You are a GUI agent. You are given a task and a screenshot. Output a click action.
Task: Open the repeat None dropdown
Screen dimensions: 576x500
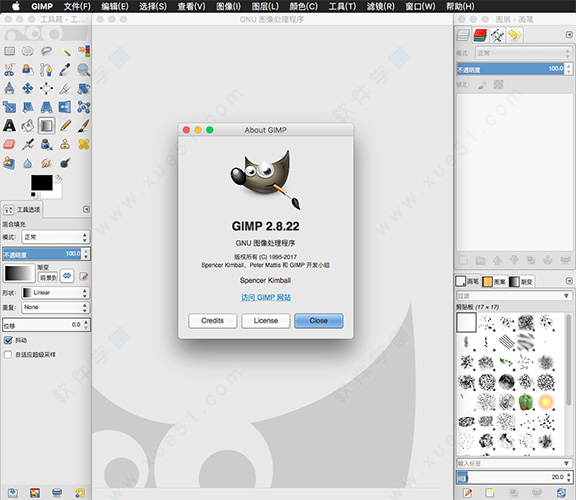point(55,307)
